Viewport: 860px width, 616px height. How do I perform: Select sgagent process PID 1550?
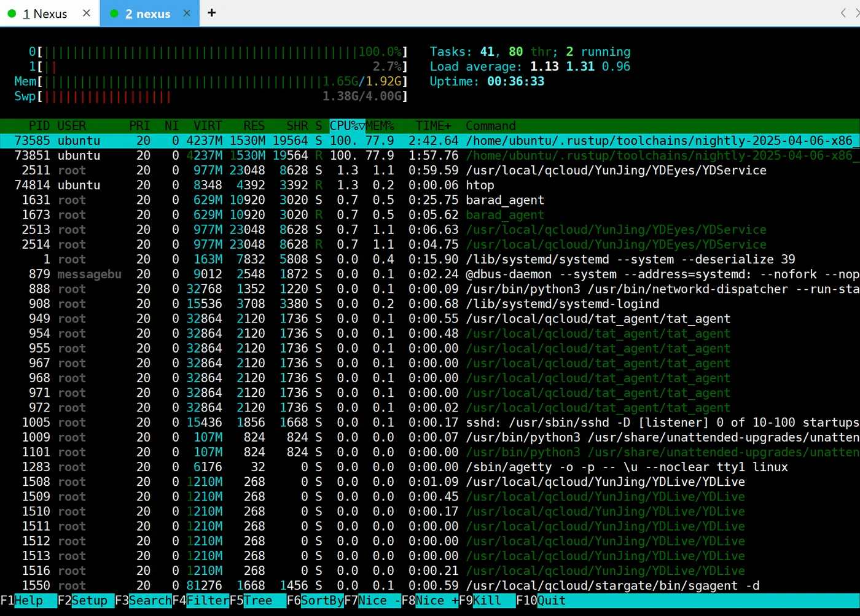[x=430, y=586]
